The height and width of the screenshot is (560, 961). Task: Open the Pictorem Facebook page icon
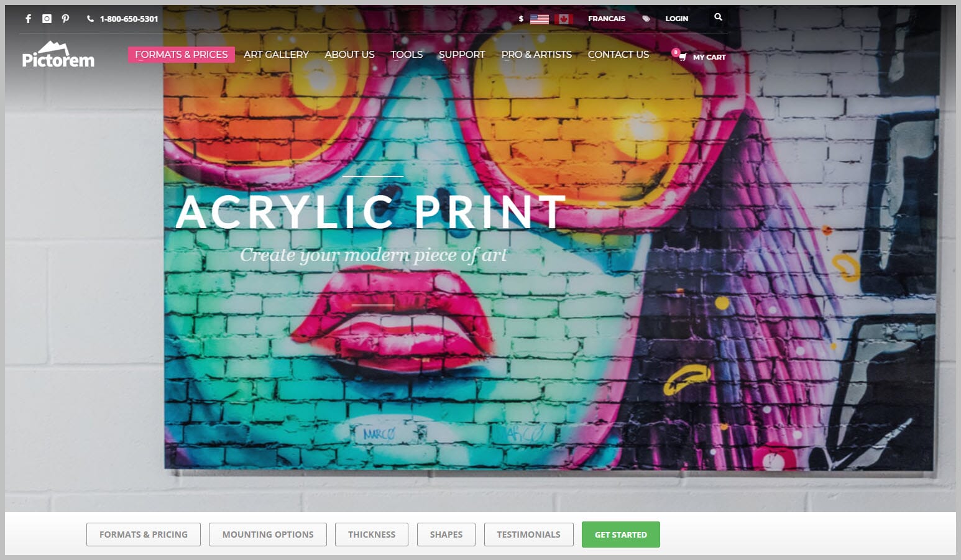28,19
